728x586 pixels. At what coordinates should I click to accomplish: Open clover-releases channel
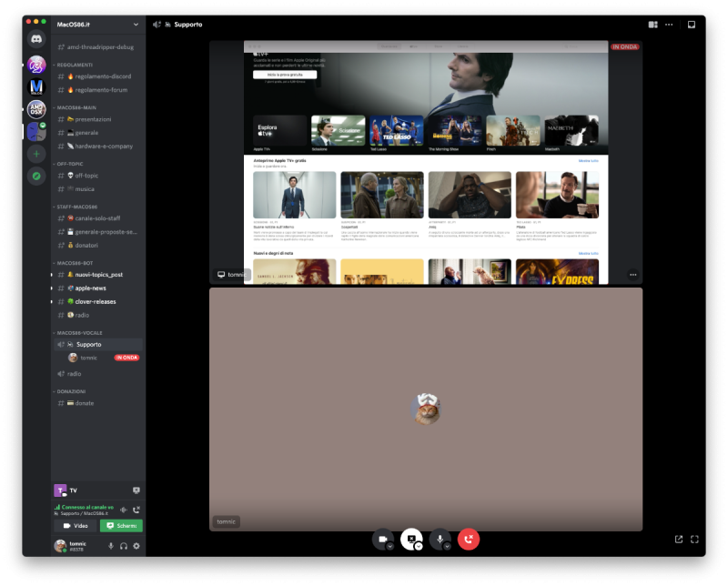pos(98,301)
